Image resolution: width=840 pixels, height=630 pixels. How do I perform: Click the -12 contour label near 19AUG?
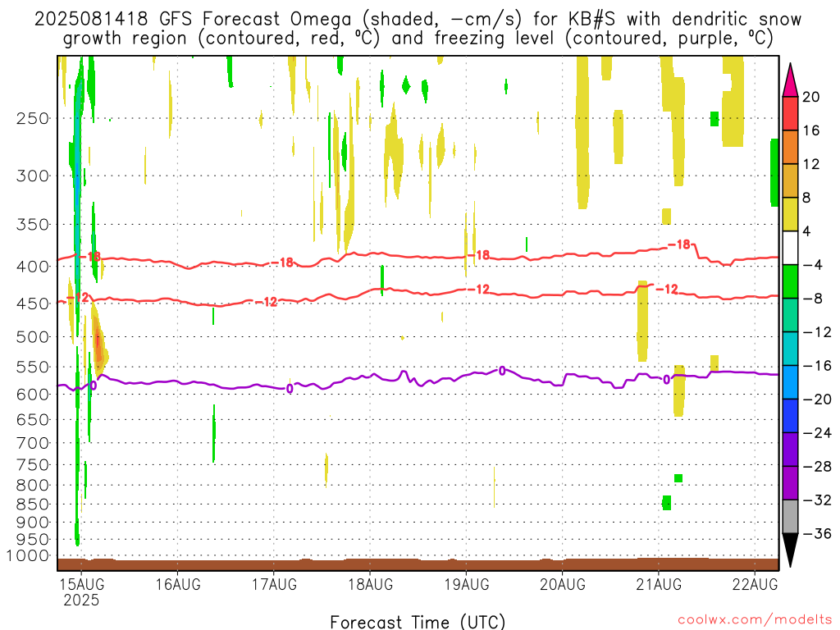click(x=479, y=290)
